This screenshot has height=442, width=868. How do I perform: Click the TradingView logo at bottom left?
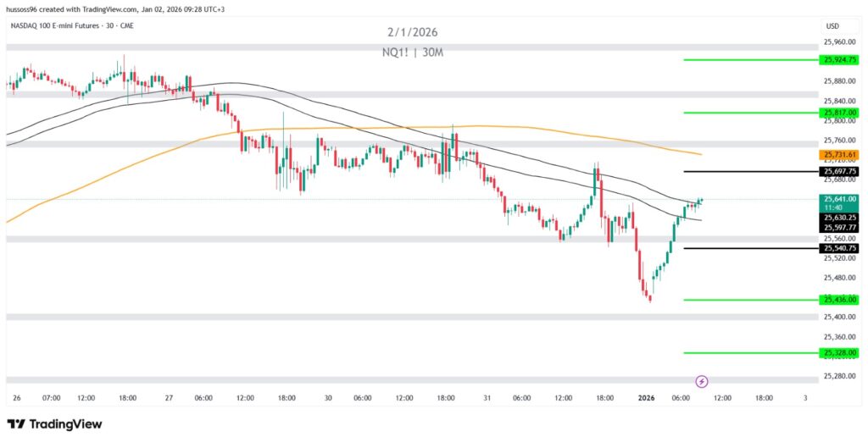point(54,424)
